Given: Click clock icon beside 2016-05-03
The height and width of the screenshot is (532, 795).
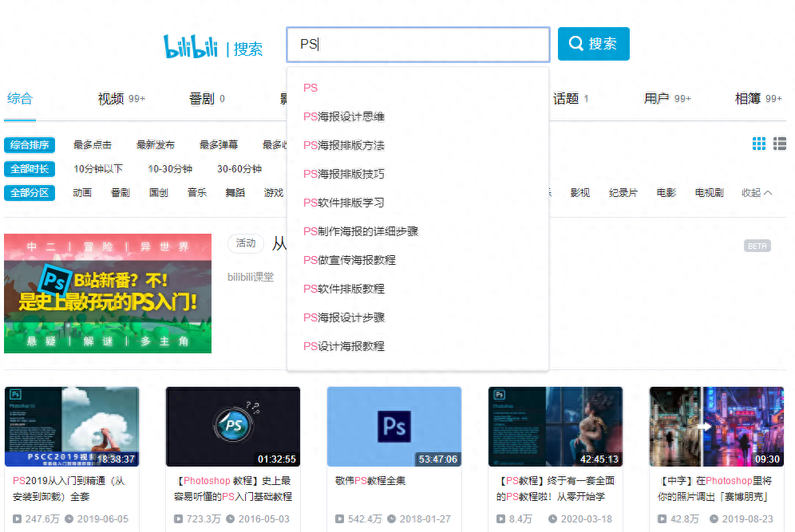Looking at the screenshot, I should tap(230, 518).
